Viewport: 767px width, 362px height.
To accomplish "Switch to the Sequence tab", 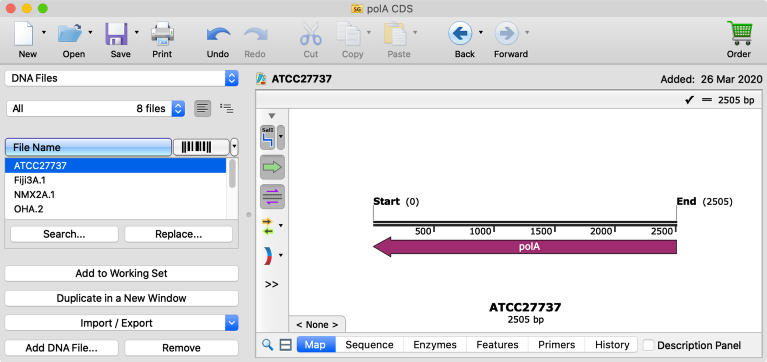I will pos(369,345).
